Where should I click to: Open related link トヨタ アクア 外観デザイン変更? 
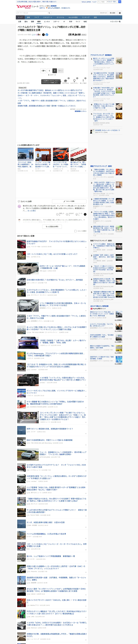(52, 102)
